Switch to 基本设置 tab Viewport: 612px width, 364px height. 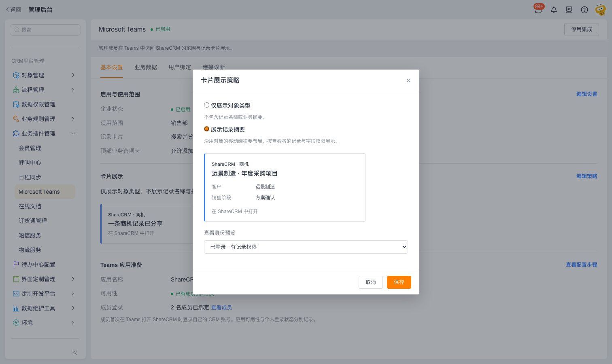tap(112, 67)
